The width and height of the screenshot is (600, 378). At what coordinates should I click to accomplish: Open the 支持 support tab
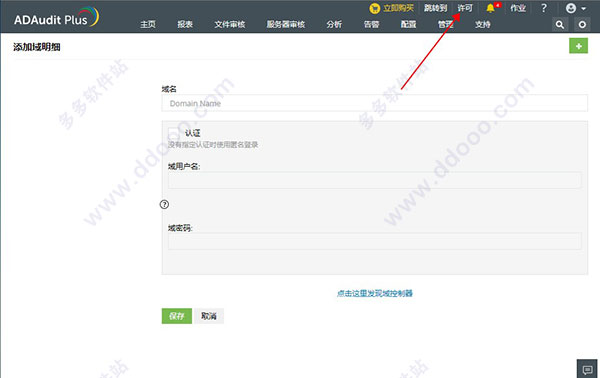click(x=483, y=24)
